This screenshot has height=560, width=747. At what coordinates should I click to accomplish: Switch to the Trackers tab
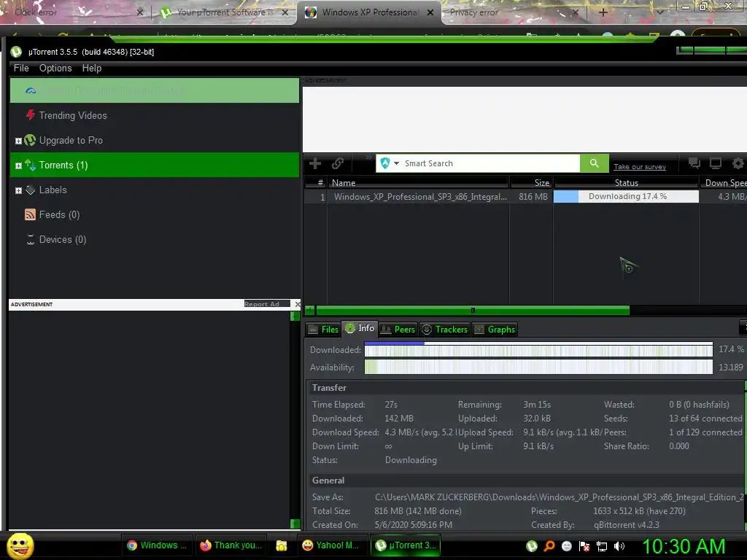[x=445, y=329]
